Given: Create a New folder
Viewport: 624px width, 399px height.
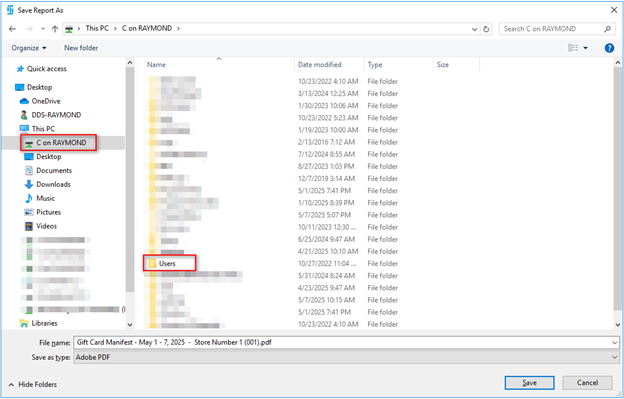Looking at the screenshot, I should click(81, 48).
